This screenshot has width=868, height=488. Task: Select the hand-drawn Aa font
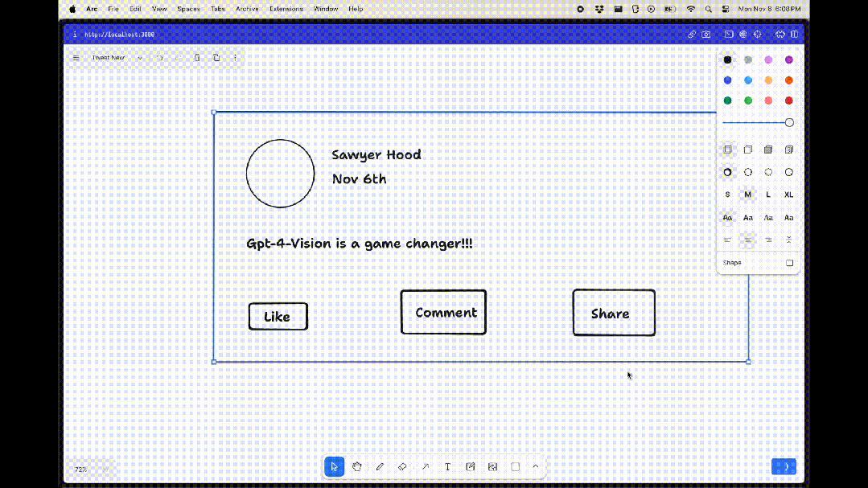click(x=727, y=217)
